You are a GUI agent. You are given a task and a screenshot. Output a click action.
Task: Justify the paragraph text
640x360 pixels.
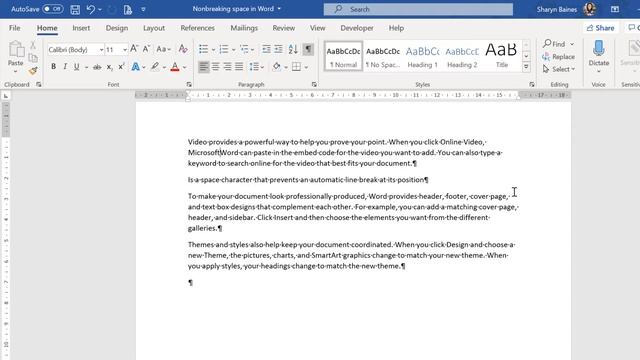pyautogui.click(x=239, y=67)
